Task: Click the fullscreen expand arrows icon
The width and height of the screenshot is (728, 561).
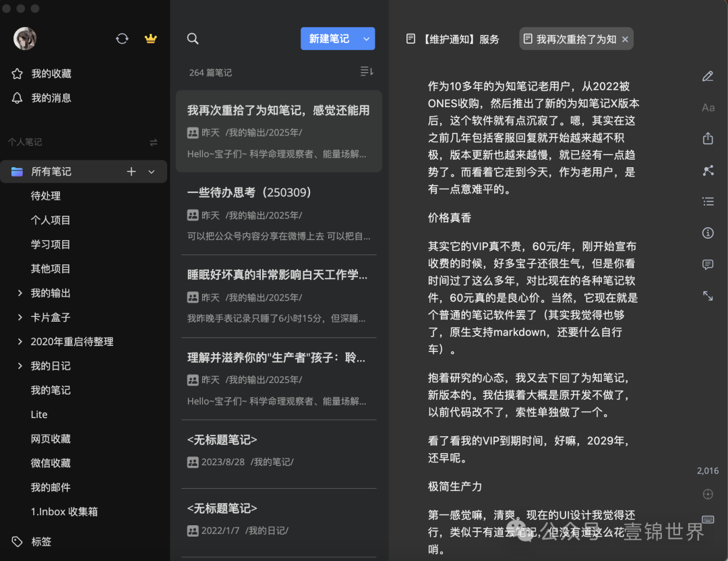Action: [708, 296]
